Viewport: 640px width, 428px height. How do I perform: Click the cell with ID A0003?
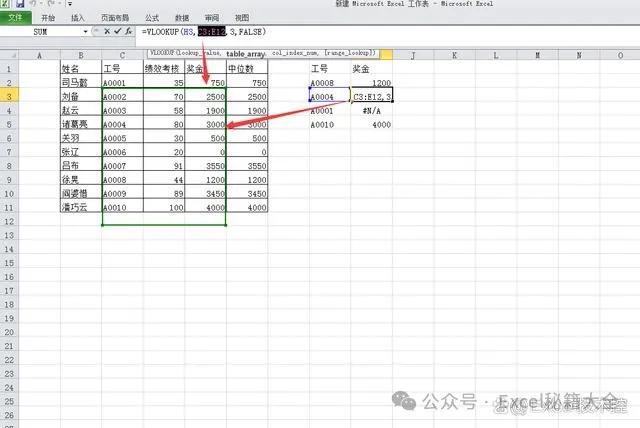122,110
